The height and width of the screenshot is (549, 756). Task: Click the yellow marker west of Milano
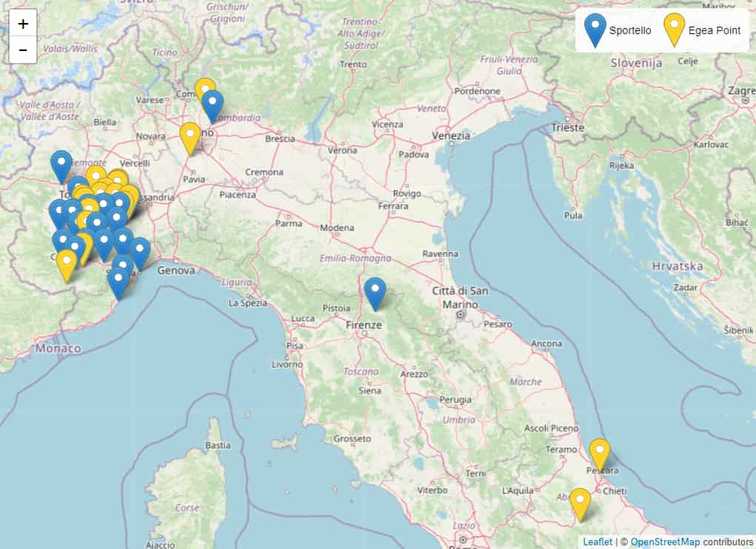[x=190, y=138]
